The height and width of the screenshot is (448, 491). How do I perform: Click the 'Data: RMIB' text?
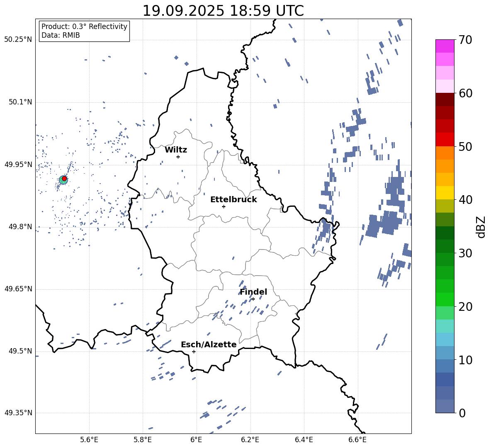(61, 35)
